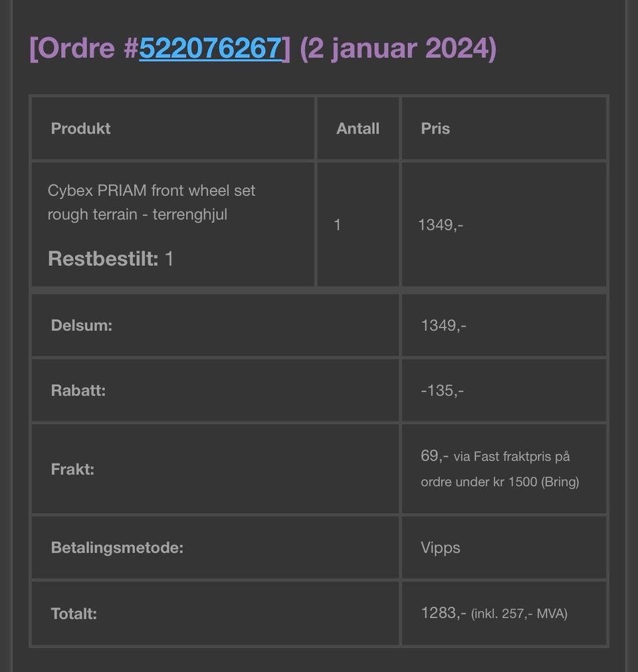
Task: Click the discount amount -135,-
Action: (442, 390)
